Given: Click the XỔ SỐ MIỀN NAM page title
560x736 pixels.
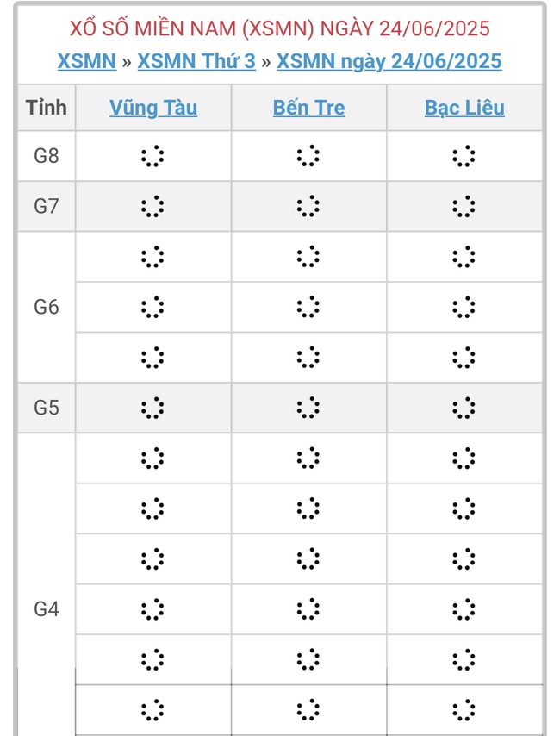Looking at the screenshot, I should click(x=280, y=28).
